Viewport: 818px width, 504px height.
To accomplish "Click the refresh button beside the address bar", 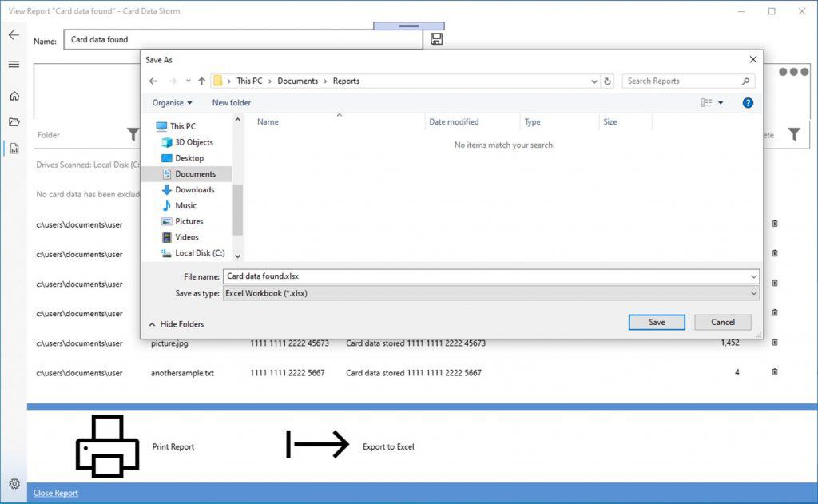I will click(608, 81).
